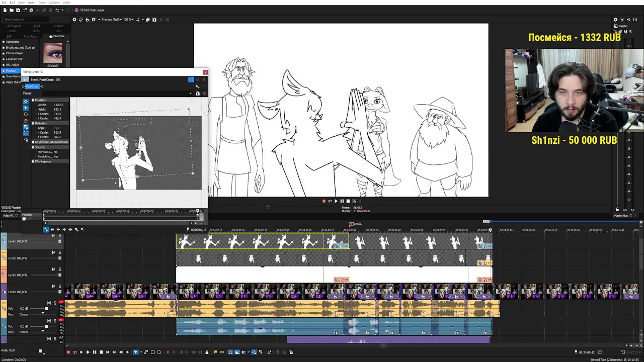
Task: Solo the fourth video track
Action: point(60,286)
